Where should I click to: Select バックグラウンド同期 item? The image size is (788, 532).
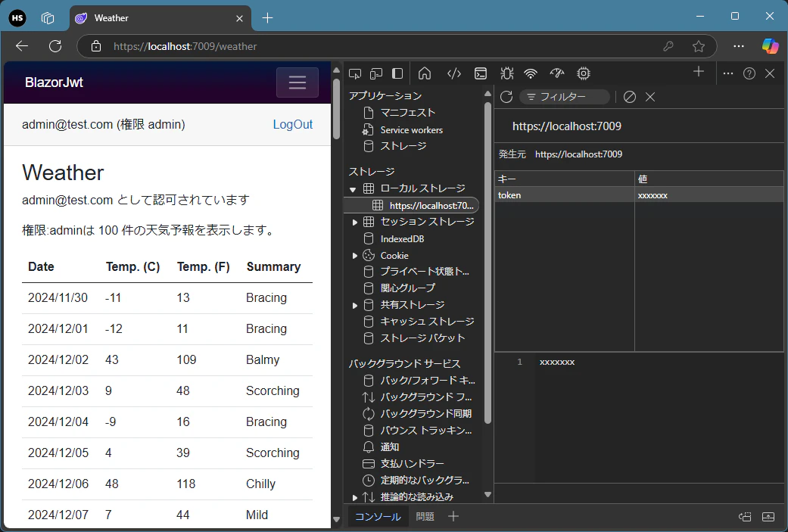pyautogui.click(x=425, y=413)
